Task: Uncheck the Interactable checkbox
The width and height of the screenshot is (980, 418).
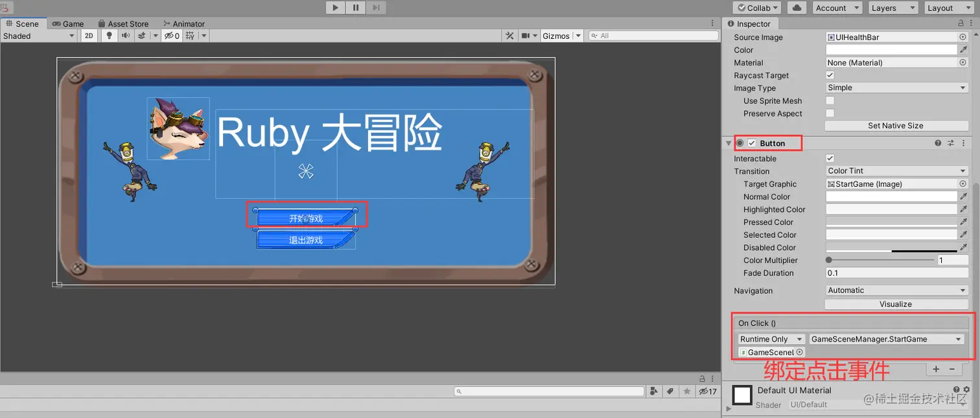Action: (830, 158)
